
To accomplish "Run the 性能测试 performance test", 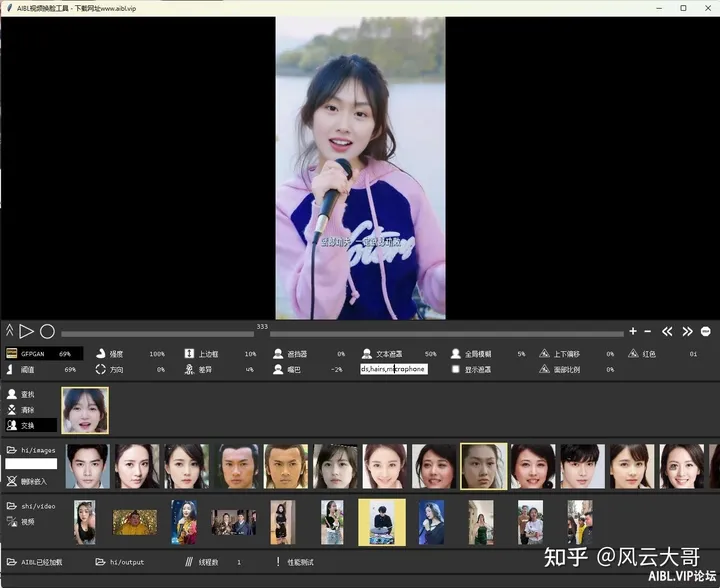I will (x=295, y=562).
